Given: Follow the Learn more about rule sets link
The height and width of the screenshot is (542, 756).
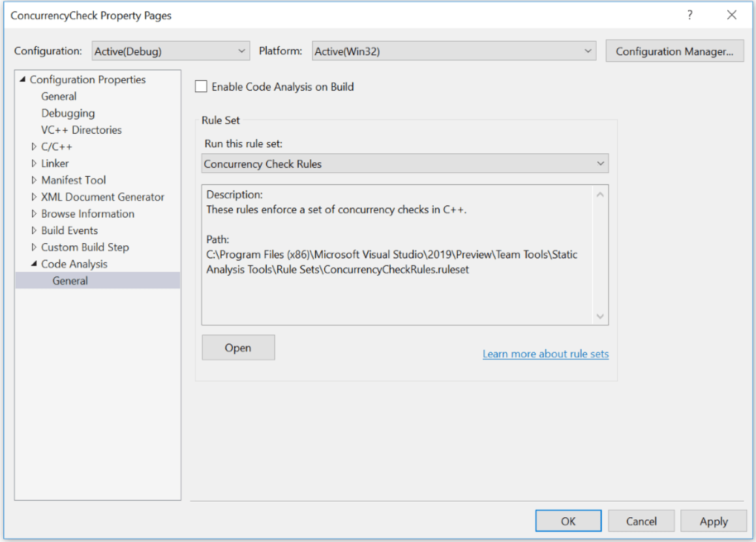Looking at the screenshot, I should 545,354.
